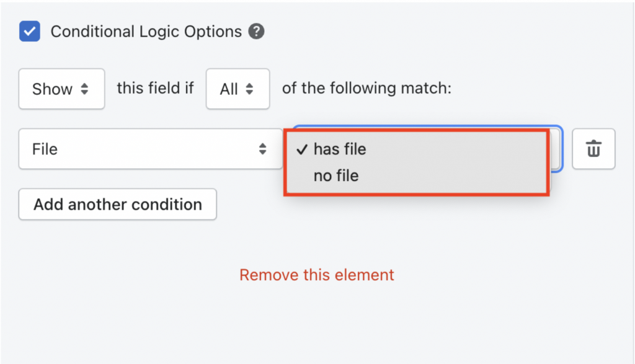Click the 'this field if' label text

tap(155, 88)
